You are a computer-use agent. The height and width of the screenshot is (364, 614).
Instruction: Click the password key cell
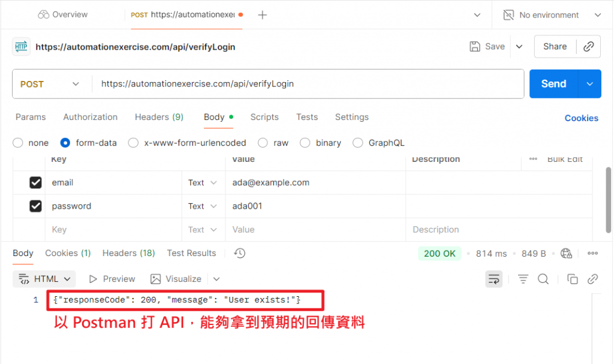113,206
